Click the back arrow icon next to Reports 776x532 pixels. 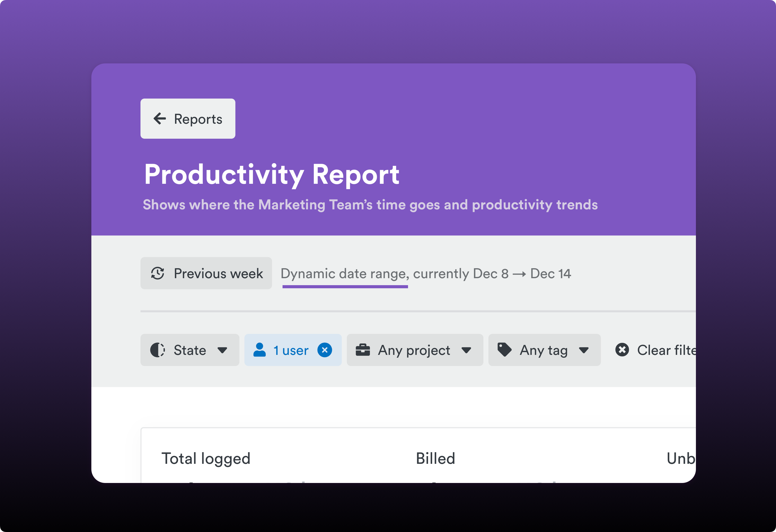(160, 118)
